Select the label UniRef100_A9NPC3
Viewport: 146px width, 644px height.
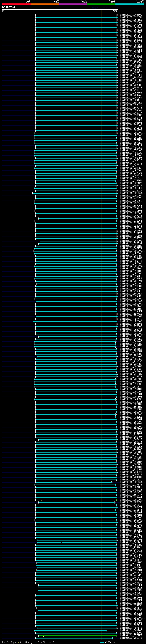pyautogui.click(x=131, y=296)
